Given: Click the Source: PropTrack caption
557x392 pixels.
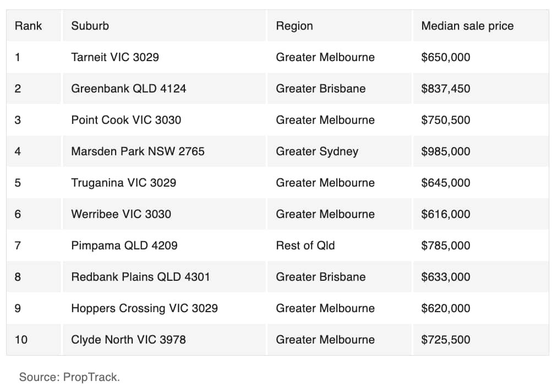Looking at the screenshot, I should point(69,377).
